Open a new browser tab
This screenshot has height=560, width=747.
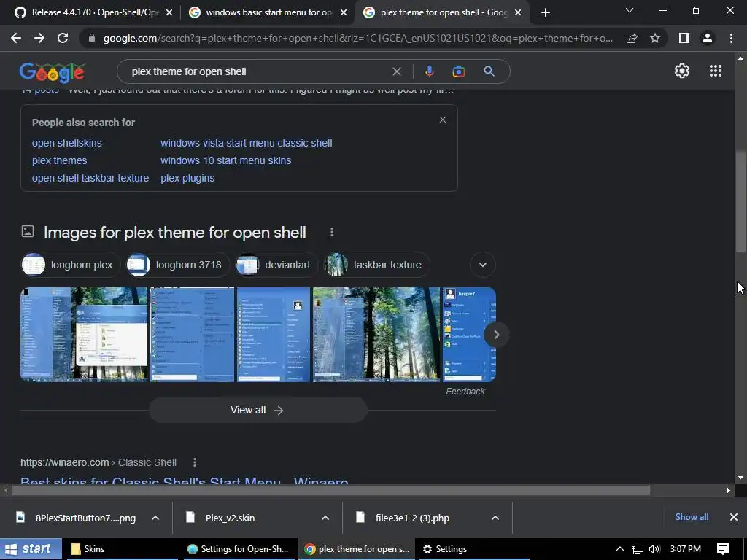tap(546, 12)
